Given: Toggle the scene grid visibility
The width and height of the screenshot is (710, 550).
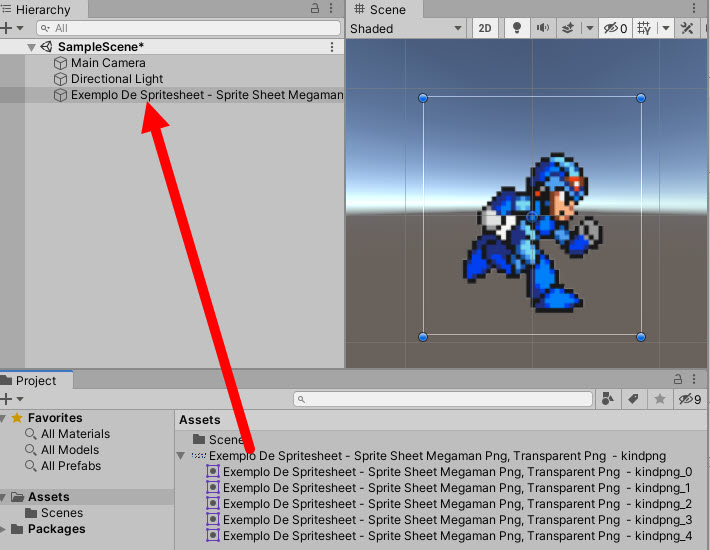Looking at the screenshot, I should point(643,29).
